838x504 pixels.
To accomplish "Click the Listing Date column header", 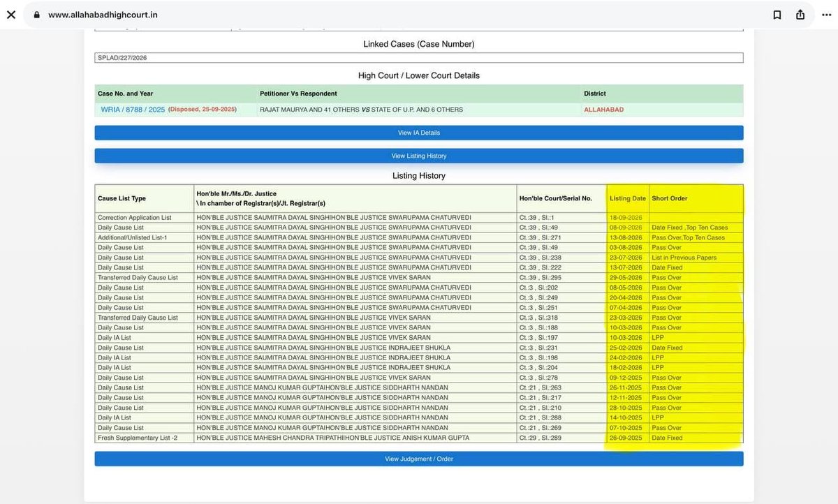I will coord(628,198).
